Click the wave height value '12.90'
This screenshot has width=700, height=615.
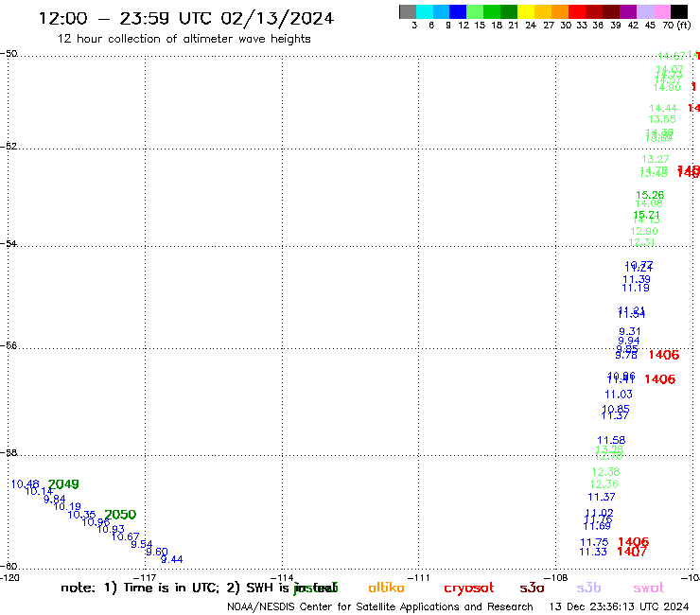644,232
